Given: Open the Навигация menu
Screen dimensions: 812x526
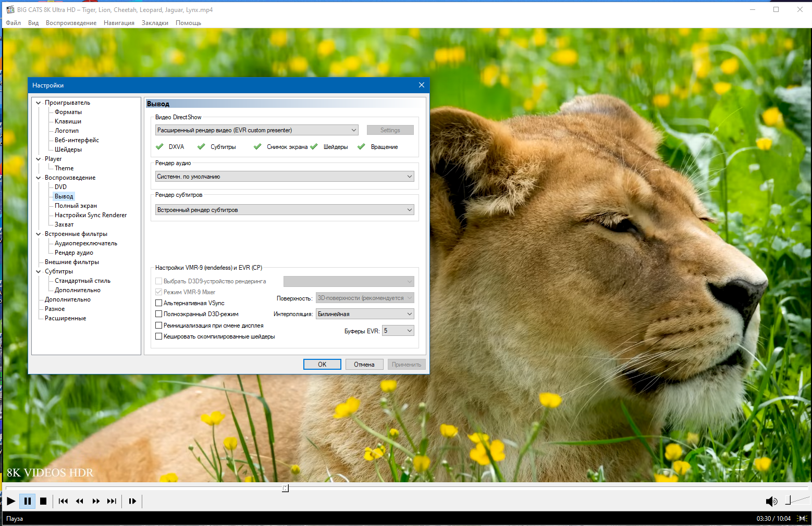Looking at the screenshot, I should (x=119, y=23).
